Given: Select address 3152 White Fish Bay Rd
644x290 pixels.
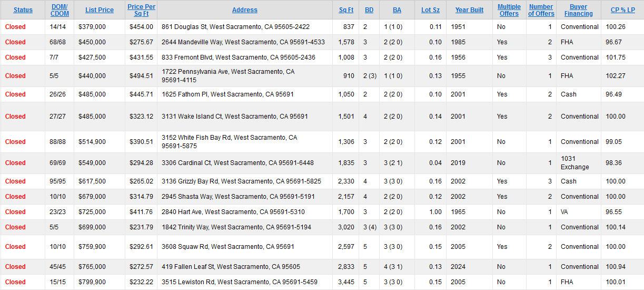Looking at the screenshot, I should 229,142.
